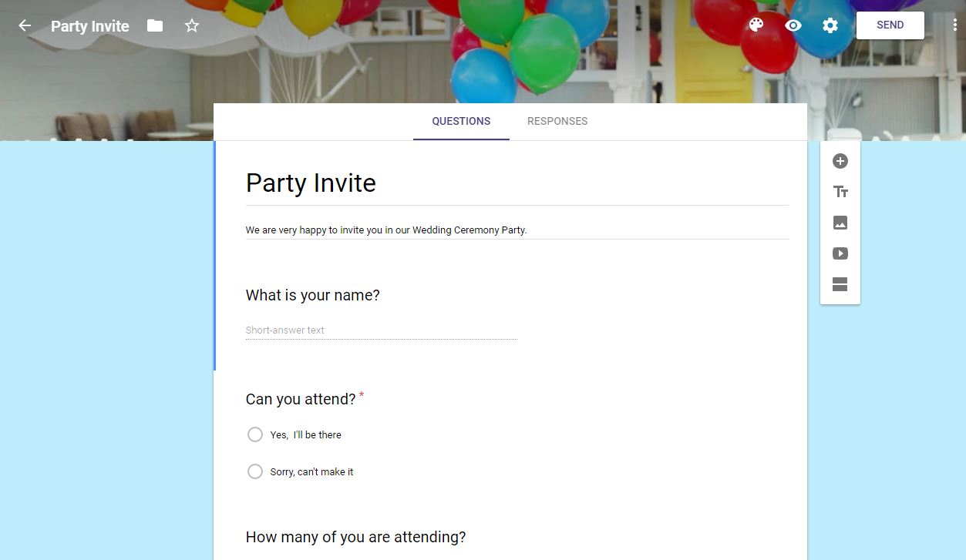Image resolution: width=966 pixels, height=560 pixels.
Task: Add a new question with plus icon
Action: [x=840, y=161]
